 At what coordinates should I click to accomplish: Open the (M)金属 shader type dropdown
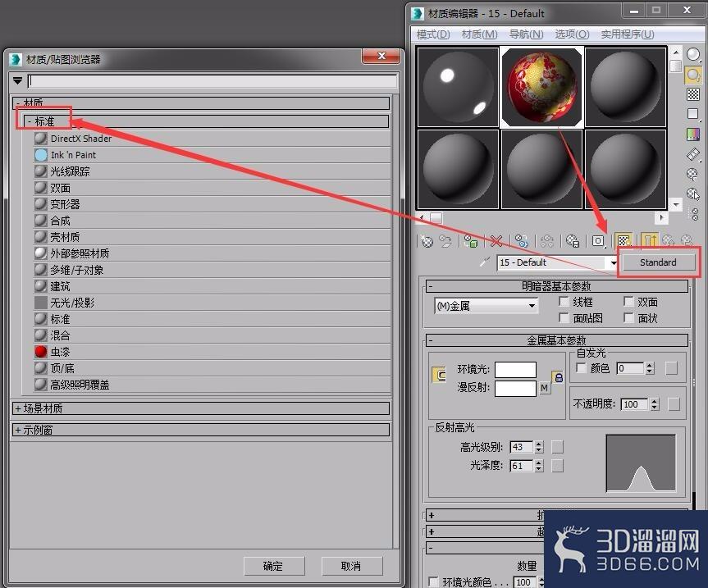[486, 306]
